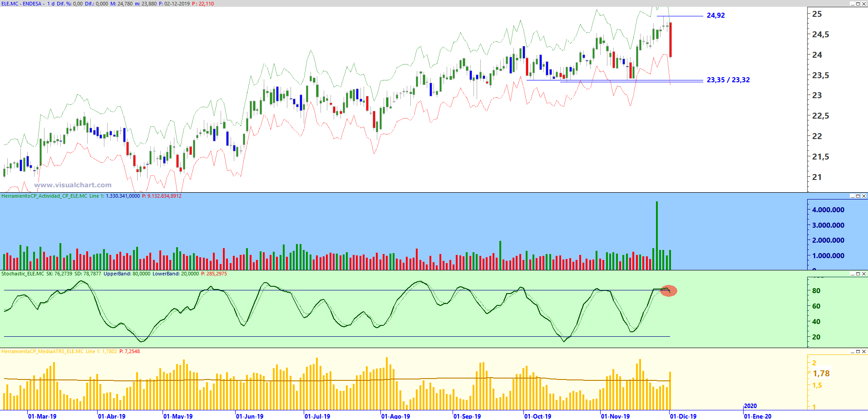Click the 4.000.000 volume axis label
The width and height of the screenshot is (868, 419).
(x=829, y=210)
